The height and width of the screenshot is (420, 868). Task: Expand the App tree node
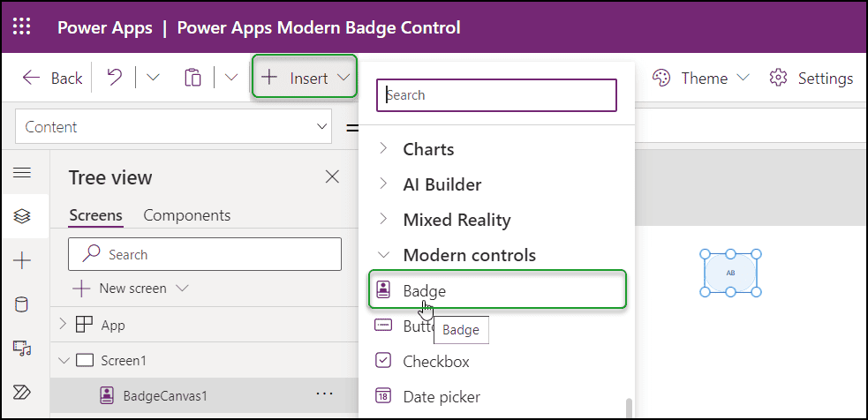(63, 324)
